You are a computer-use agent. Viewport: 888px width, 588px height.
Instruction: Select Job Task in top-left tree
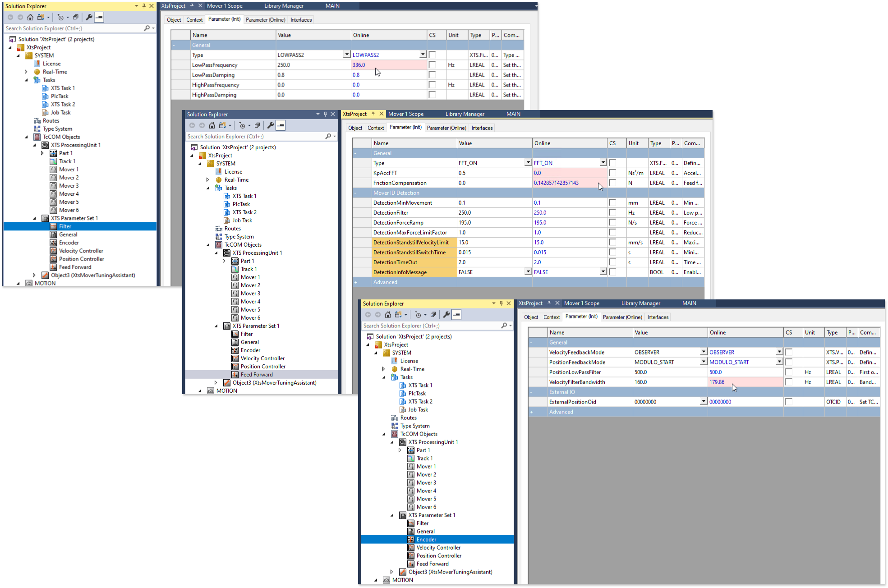[x=60, y=113]
